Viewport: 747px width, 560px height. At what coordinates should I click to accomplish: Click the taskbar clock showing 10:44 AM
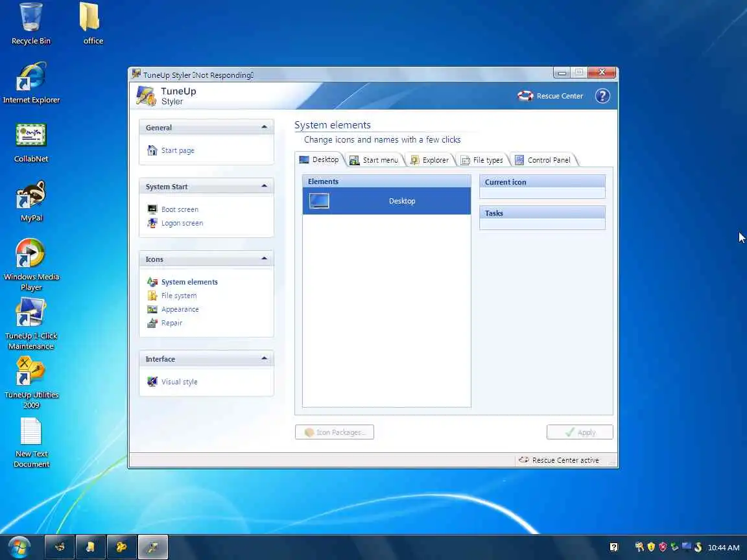[723, 548]
